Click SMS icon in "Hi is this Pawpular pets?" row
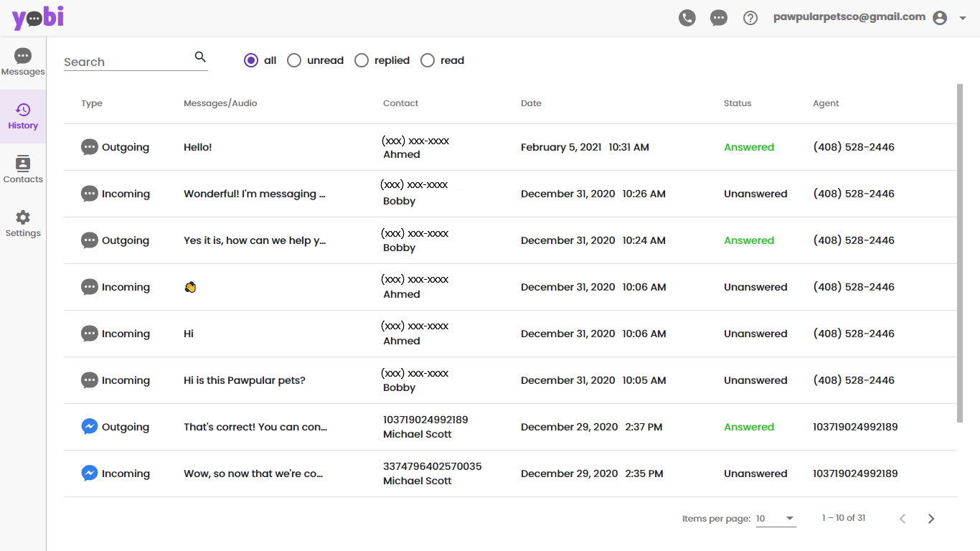The image size is (980, 551). click(90, 380)
